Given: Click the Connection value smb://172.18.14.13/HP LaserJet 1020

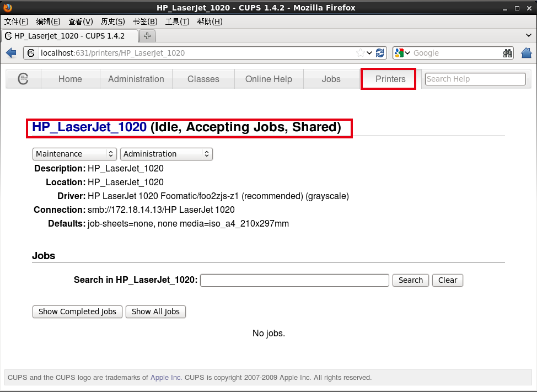Looking at the screenshot, I should [x=161, y=210].
